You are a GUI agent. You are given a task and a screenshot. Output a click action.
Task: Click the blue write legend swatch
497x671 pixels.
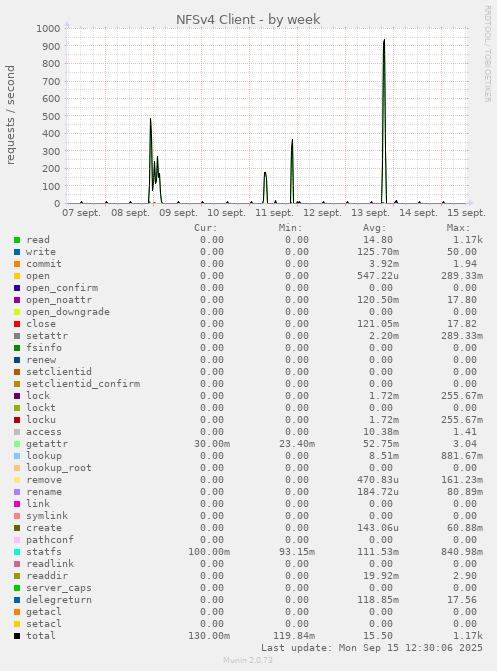point(17,252)
